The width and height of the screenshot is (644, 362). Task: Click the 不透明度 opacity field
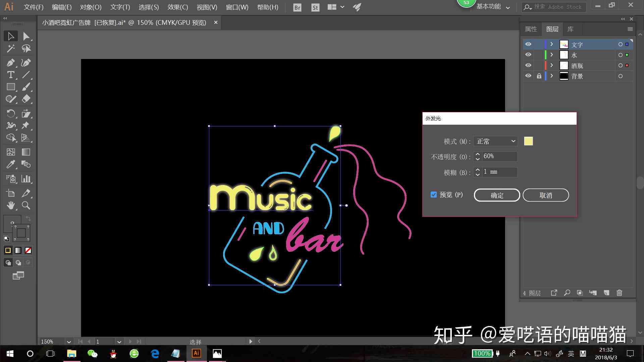(x=499, y=156)
